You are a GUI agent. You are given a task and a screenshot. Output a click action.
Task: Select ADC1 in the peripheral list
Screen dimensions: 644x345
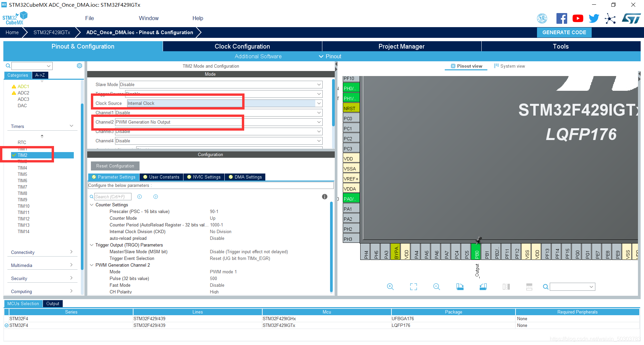click(23, 86)
